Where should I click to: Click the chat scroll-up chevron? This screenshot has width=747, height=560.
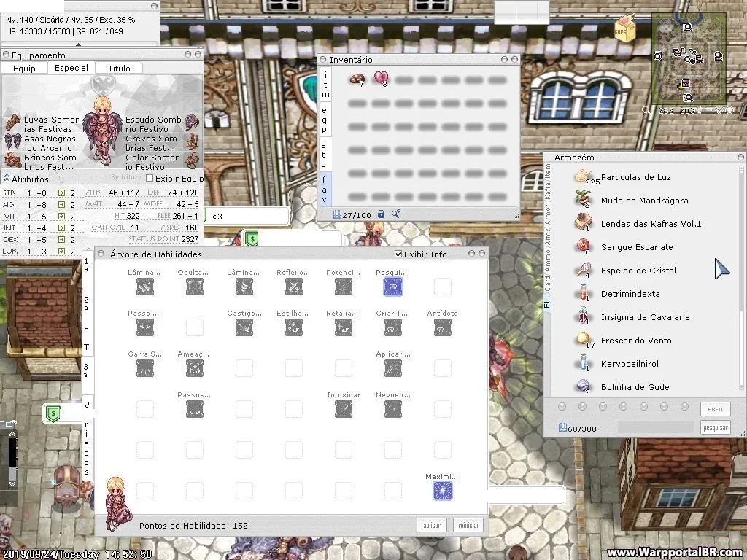(x=12, y=434)
